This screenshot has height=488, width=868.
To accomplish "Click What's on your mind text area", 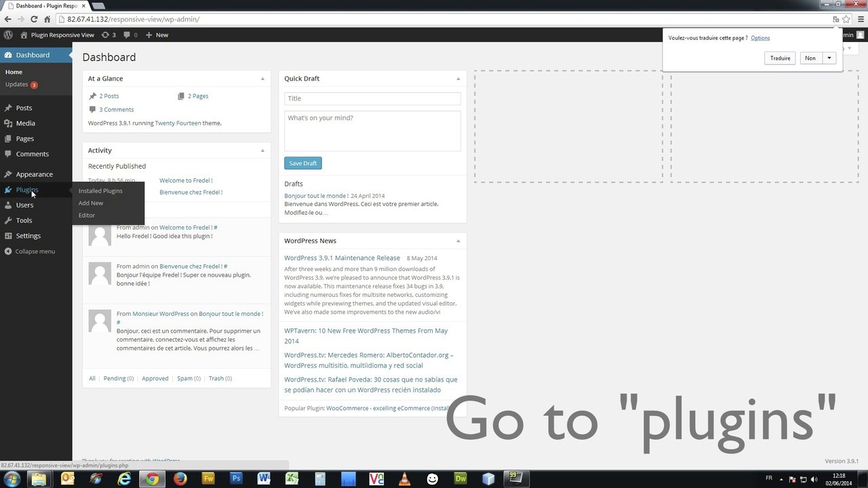I will 372,131.
